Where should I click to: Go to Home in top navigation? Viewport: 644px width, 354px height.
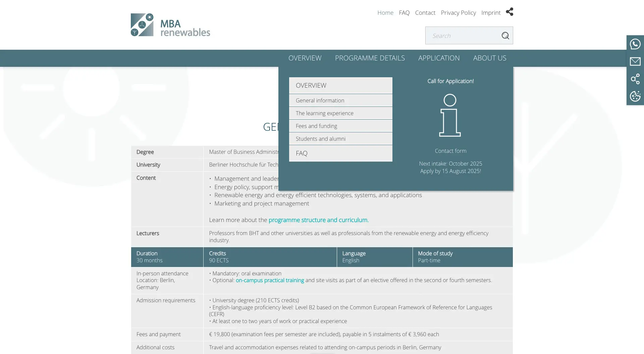385,12
